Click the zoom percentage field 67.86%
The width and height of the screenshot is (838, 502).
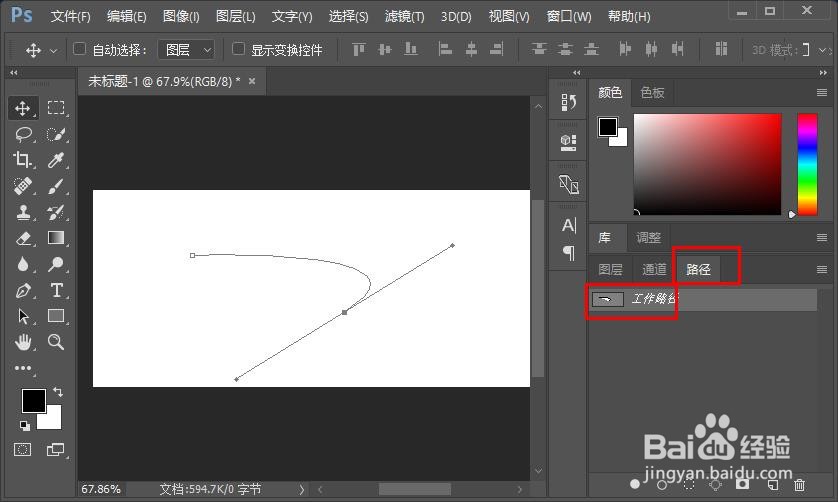(101, 489)
